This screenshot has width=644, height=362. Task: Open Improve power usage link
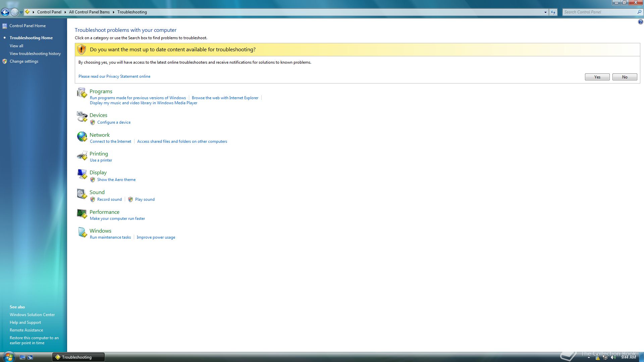coord(156,237)
